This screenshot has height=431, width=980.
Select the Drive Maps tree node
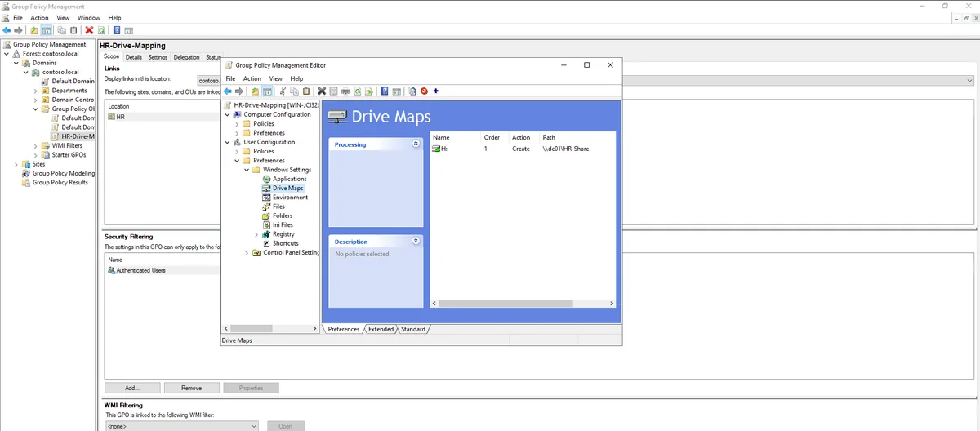[288, 188]
